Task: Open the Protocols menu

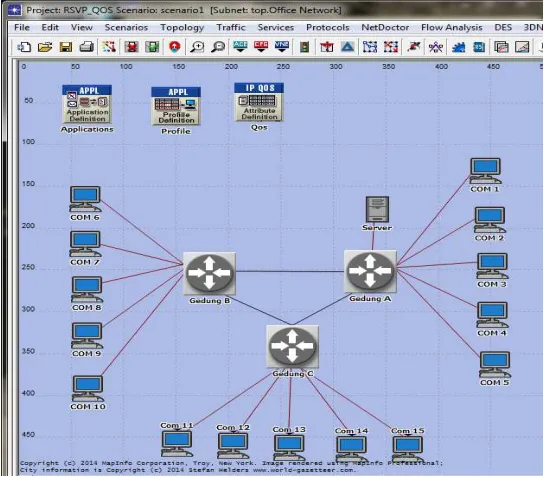Action: 328,27
